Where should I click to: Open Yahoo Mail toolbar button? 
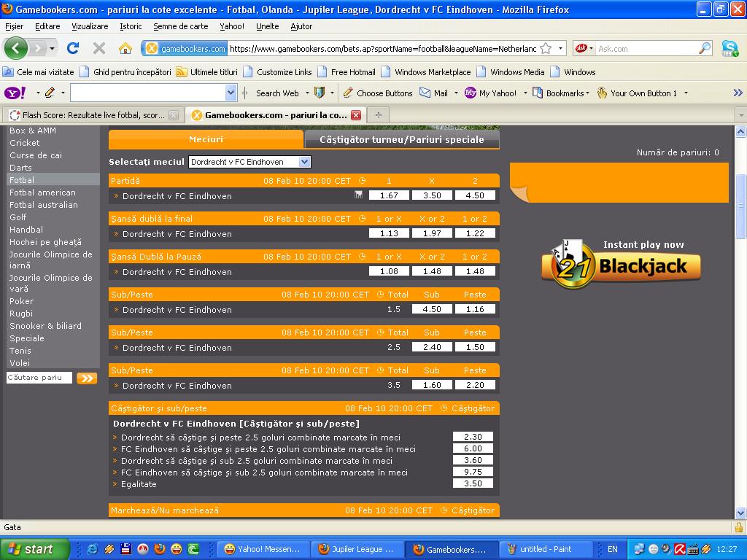[x=433, y=93]
